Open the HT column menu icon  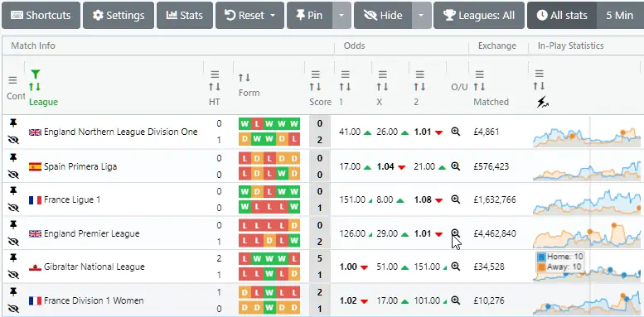pyautogui.click(x=215, y=74)
